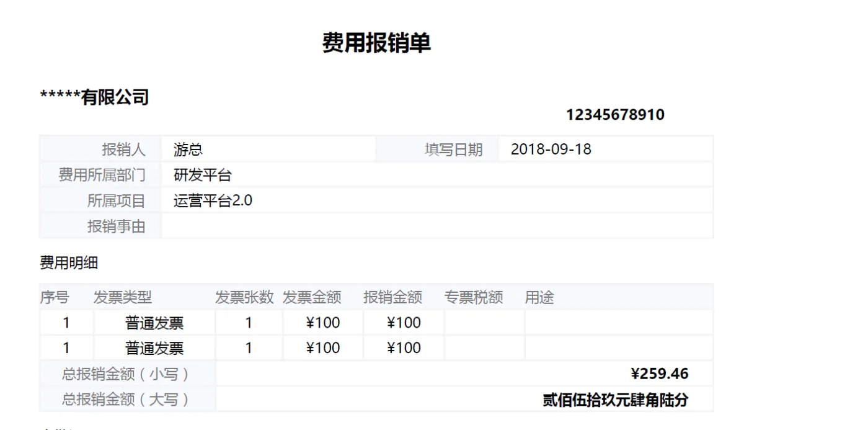Click the 用途 column header
The image size is (868, 430).
[539, 298]
